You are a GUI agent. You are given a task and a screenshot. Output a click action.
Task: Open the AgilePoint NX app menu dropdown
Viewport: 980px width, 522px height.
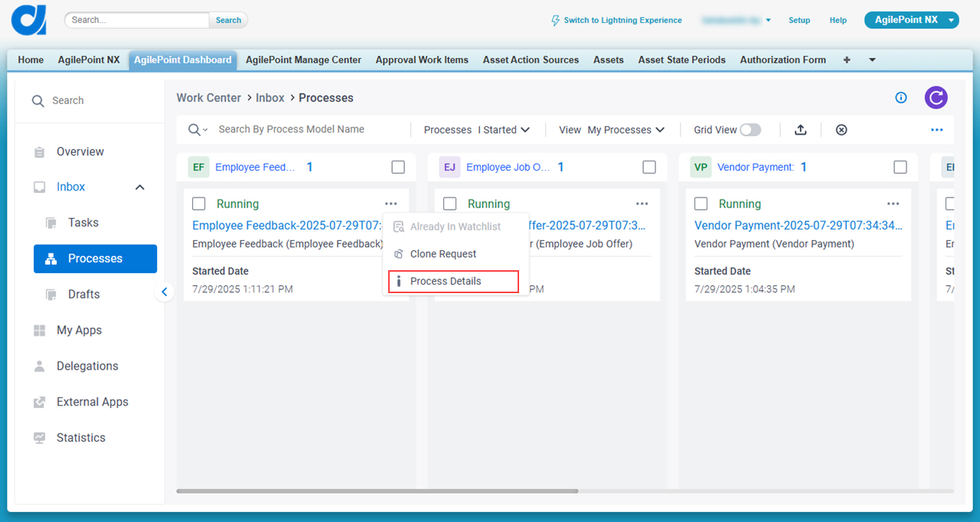coord(951,21)
